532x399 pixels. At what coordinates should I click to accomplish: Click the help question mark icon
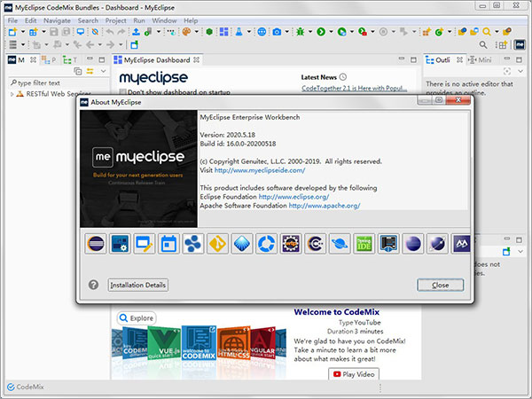94,285
